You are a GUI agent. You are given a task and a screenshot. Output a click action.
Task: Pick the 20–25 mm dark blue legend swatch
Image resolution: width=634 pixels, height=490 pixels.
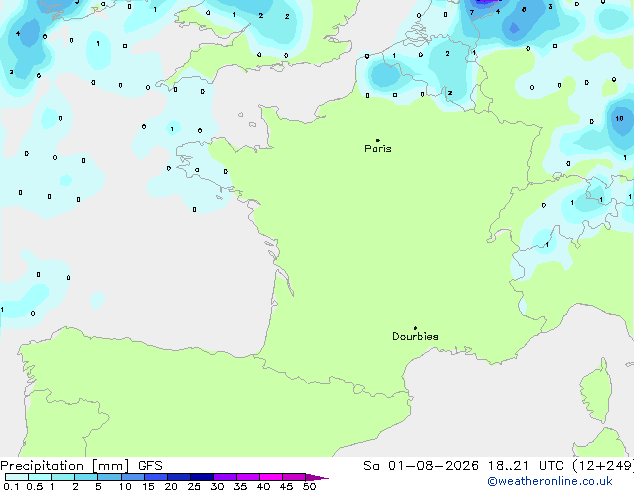(x=179, y=477)
